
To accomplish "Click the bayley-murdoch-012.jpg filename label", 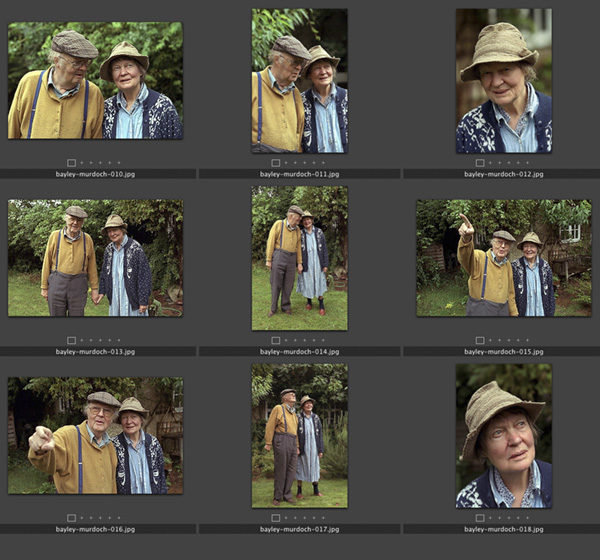I will click(x=503, y=174).
